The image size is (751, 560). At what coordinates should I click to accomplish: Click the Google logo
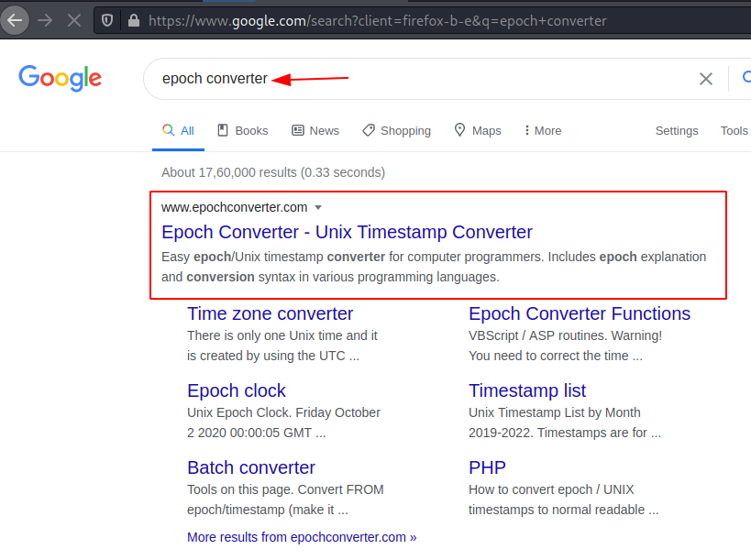[61, 78]
